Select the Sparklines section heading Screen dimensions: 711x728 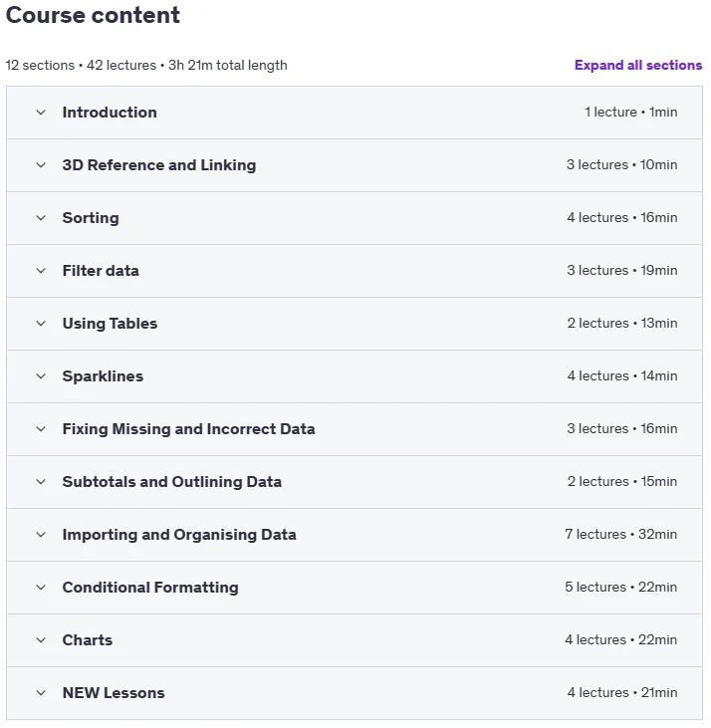(x=103, y=376)
